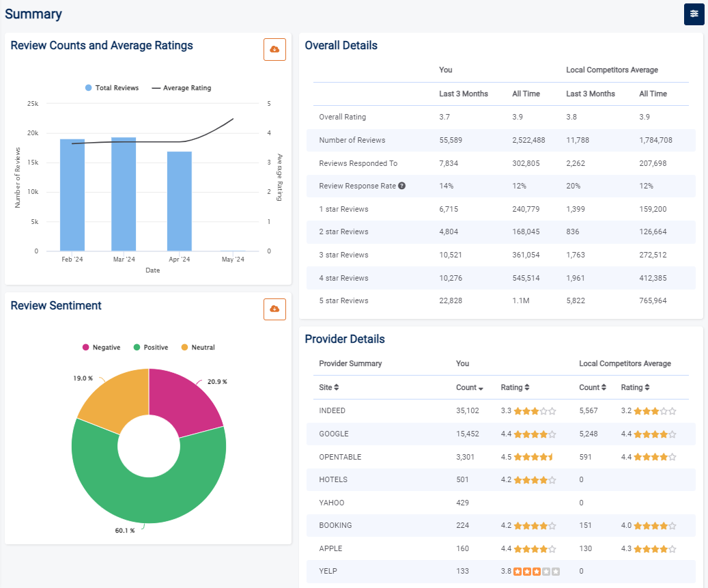
Task: Download the Review Sentiment chart
Action: click(274, 309)
